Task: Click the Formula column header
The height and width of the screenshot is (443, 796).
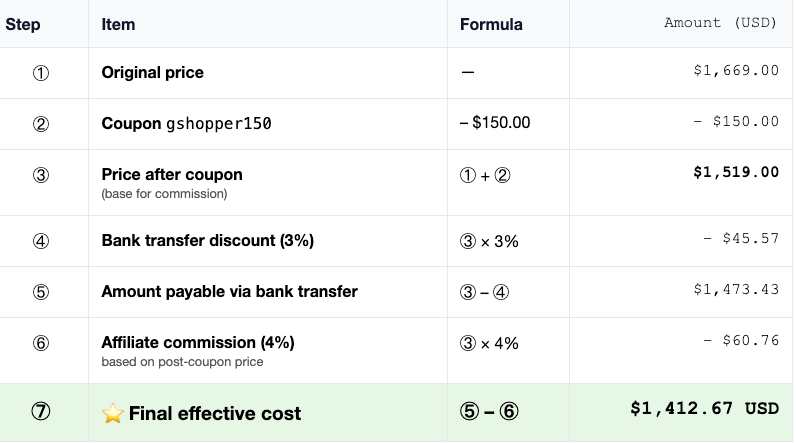Action: coord(491,24)
